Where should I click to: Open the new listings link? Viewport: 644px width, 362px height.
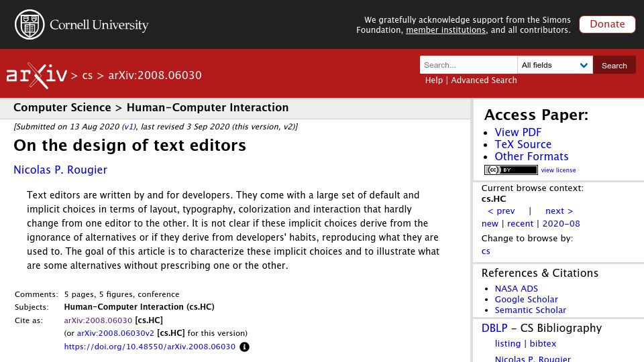point(490,224)
